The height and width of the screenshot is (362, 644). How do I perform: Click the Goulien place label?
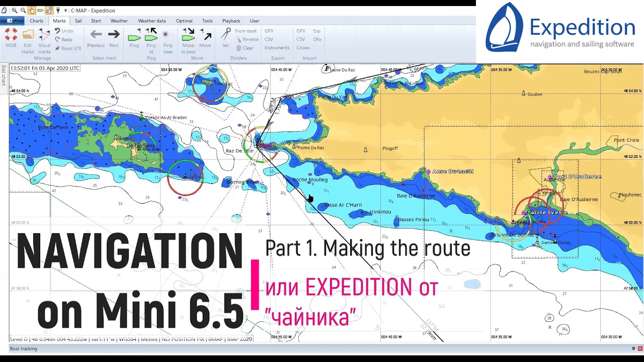[535, 95]
